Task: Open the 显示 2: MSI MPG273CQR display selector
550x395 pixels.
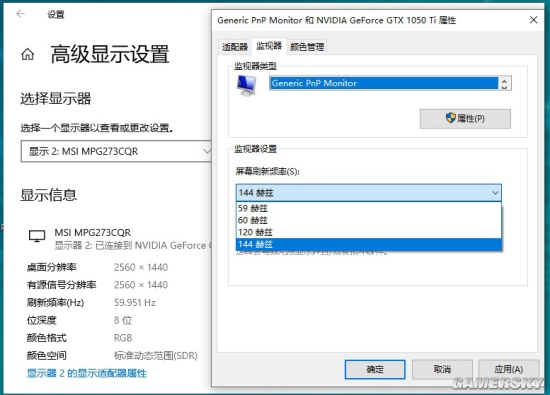Action: tap(117, 151)
